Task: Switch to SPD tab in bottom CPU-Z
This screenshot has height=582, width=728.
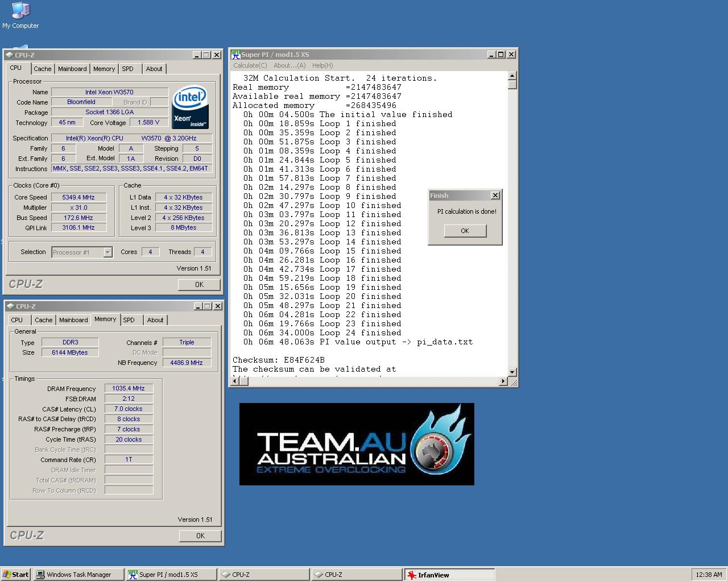Action: 129,320
